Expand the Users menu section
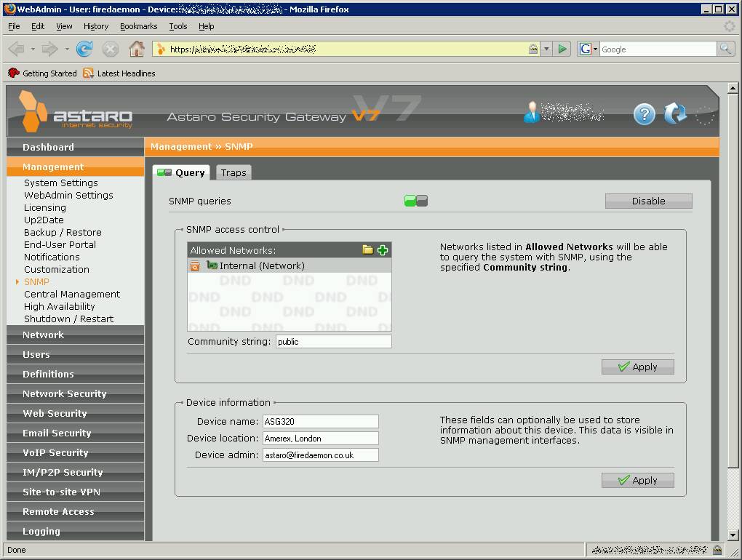 (x=76, y=355)
